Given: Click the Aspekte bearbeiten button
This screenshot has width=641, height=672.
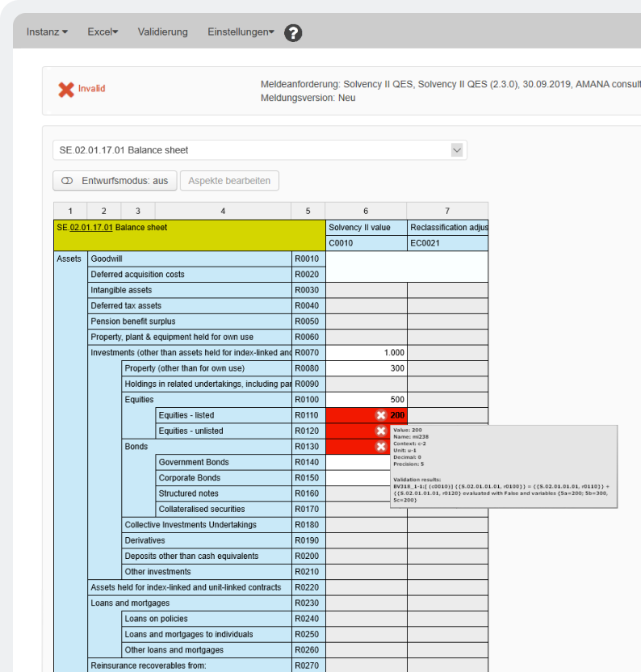Looking at the screenshot, I should point(229,181).
